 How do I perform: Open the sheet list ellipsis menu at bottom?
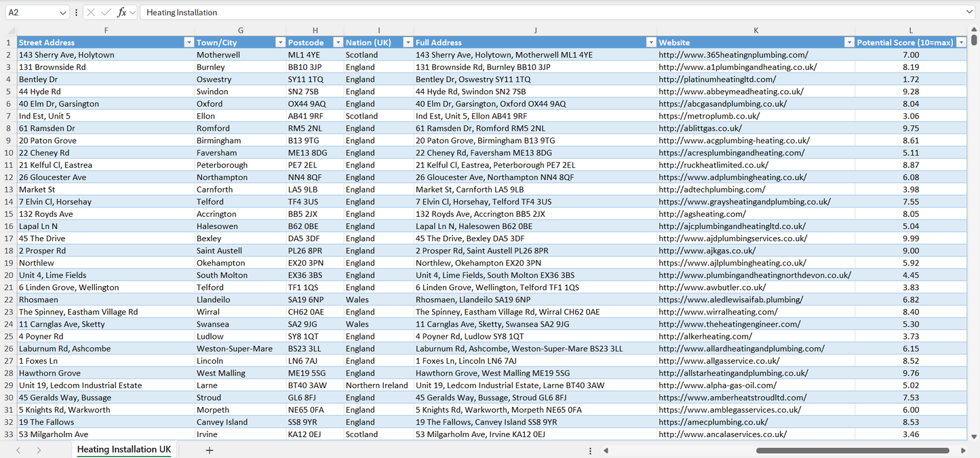(x=589, y=449)
